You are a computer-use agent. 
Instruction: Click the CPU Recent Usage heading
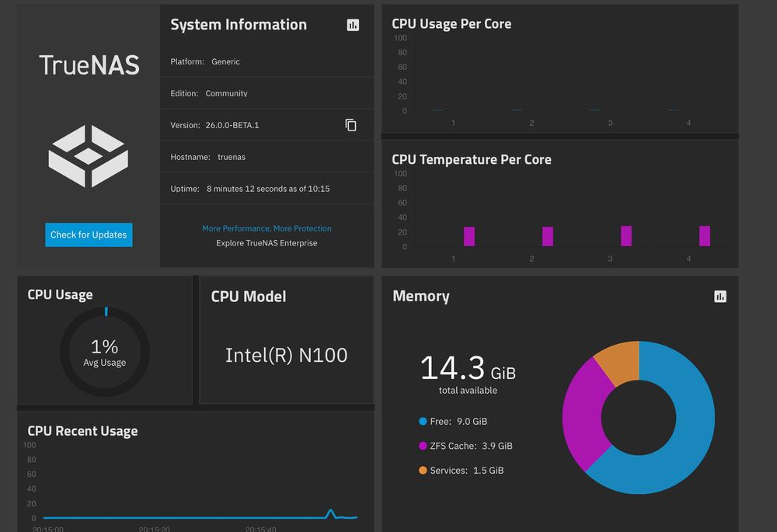click(x=83, y=431)
